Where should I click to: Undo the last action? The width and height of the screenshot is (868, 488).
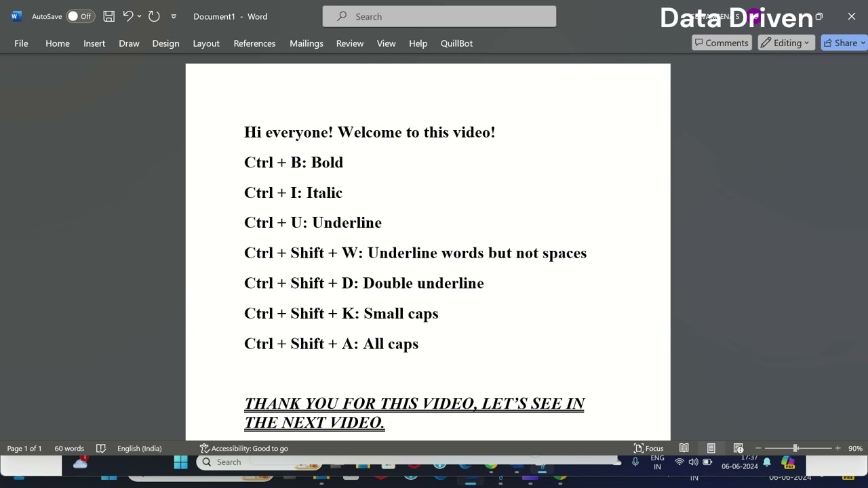tap(127, 16)
